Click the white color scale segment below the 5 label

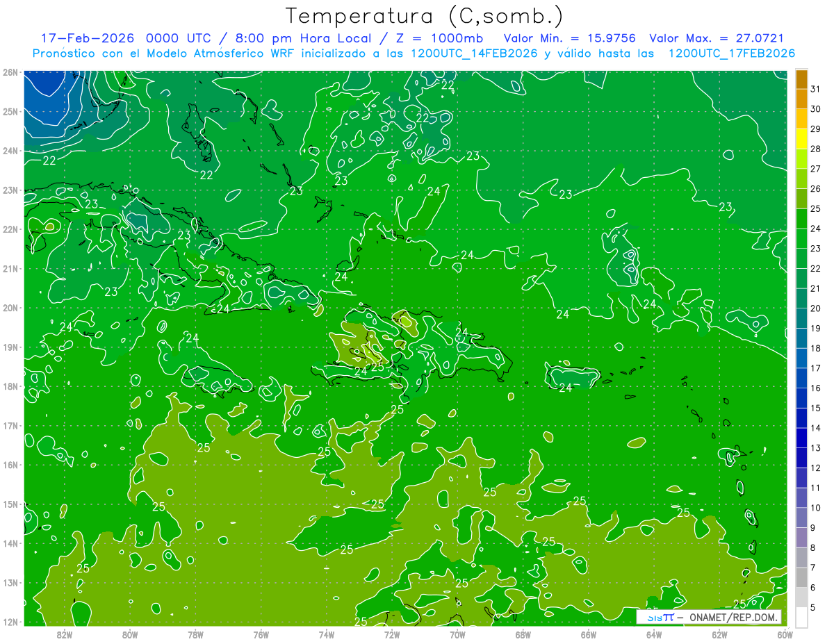[x=801, y=617]
